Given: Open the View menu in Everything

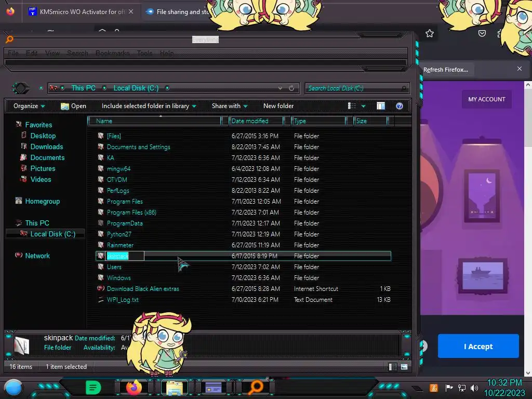Looking at the screenshot, I should tap(52, 54).
